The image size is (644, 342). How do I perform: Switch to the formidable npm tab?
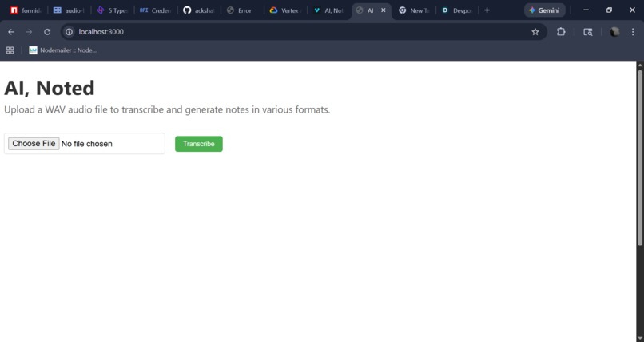click(x=26, y=10)
